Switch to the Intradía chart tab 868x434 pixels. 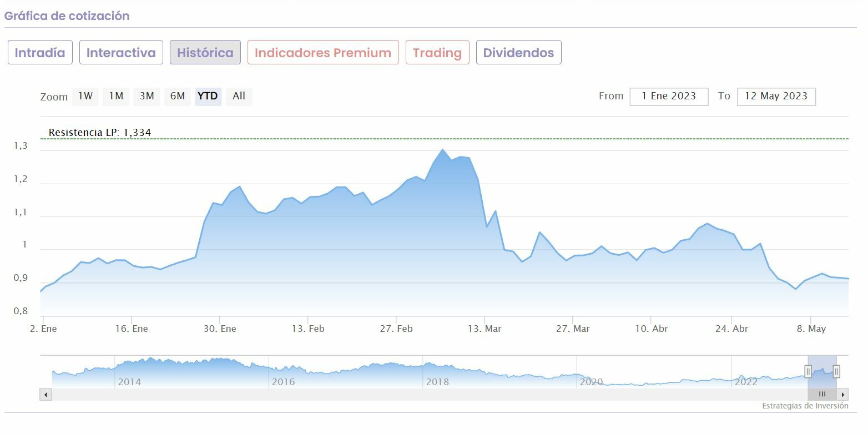pos(40,53)
